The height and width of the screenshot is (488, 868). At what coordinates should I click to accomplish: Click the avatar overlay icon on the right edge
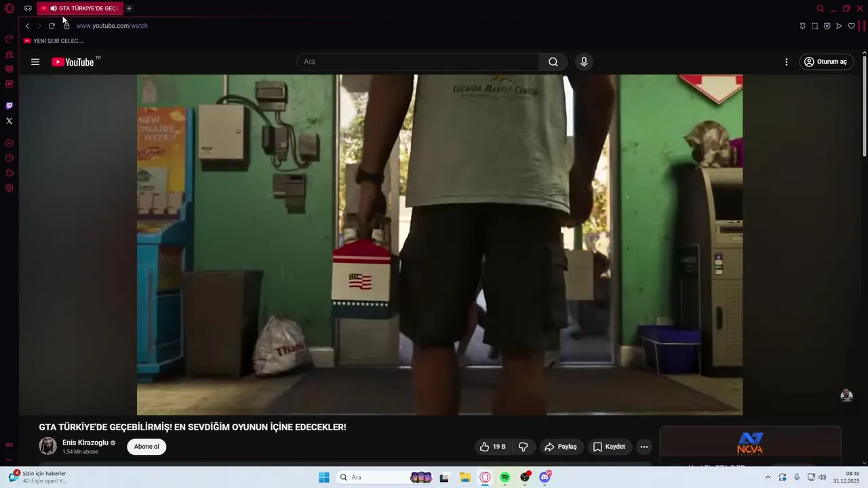tap(846, 396)
